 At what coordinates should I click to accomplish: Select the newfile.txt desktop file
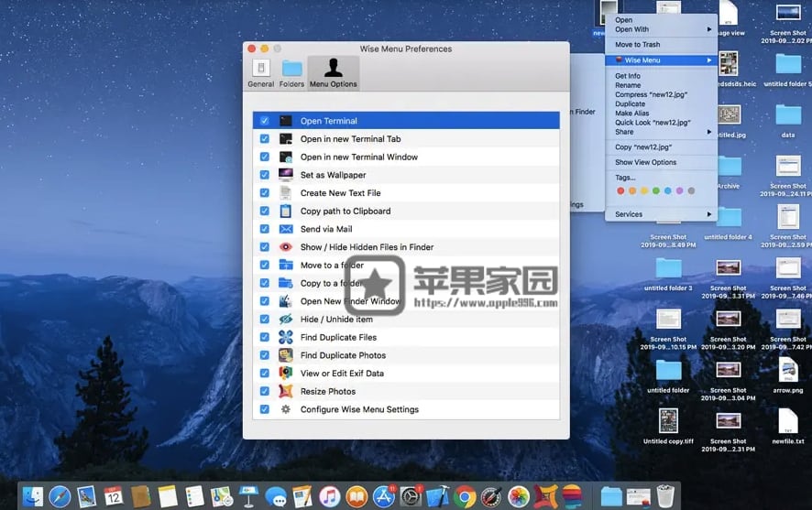788,427
